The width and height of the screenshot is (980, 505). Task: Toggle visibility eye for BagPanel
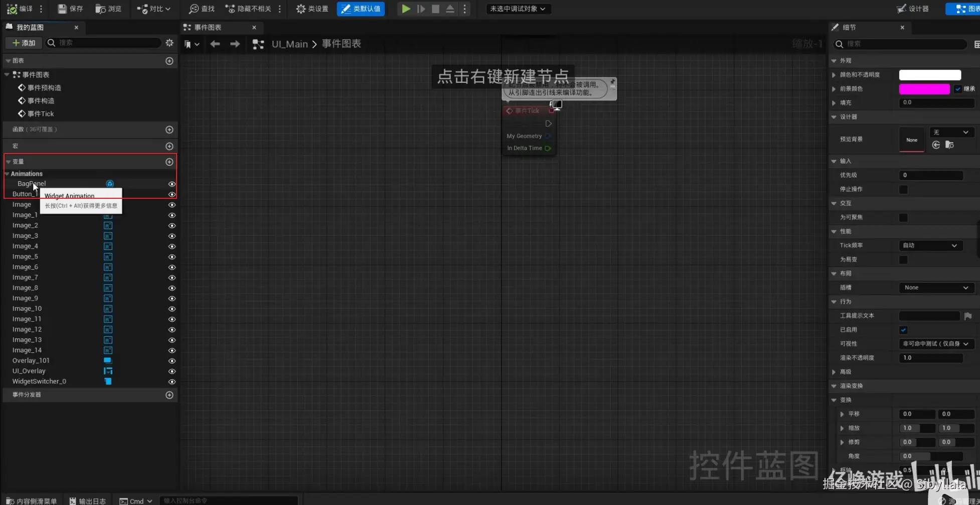(172, 184)
